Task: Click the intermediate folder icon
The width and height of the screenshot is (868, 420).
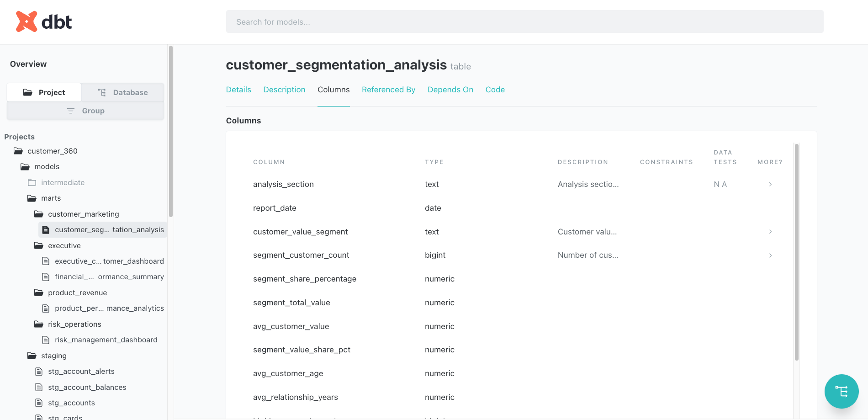Action: (32, 182)
